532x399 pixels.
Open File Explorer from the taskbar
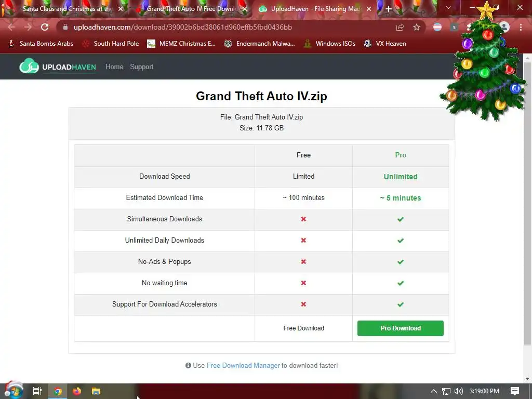[96, 391]
